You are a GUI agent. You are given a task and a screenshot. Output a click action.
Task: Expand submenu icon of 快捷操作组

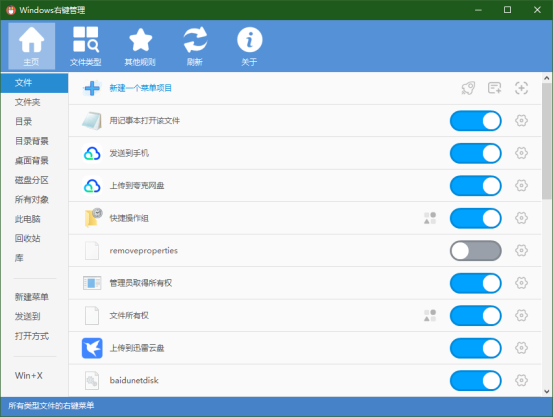pyautogui.click(x=430, y=218)
